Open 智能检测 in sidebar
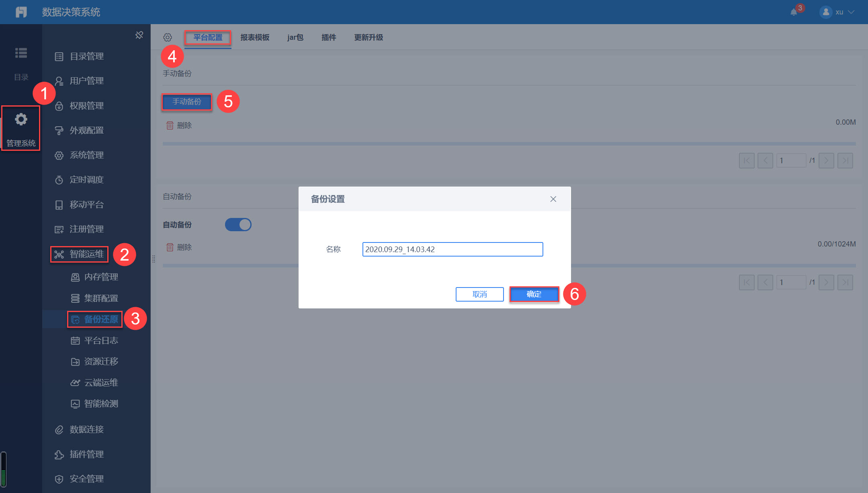The width and height of the screenshot is (868, 493). (x=101, y=404)
